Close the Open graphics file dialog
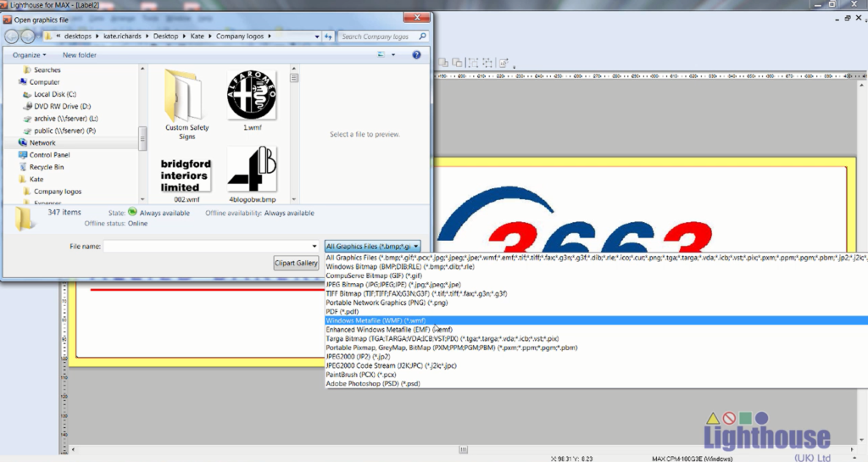Image resolution: width=868 pixels, height=462 pixels. tap(416, 18)
